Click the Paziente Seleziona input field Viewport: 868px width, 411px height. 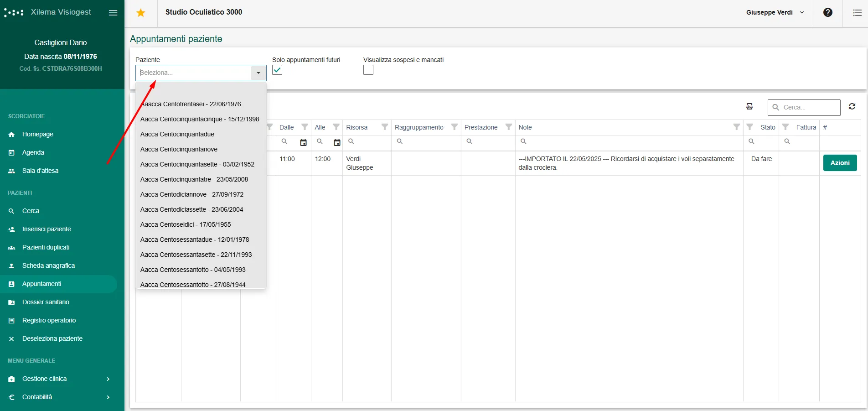[194, 73]
